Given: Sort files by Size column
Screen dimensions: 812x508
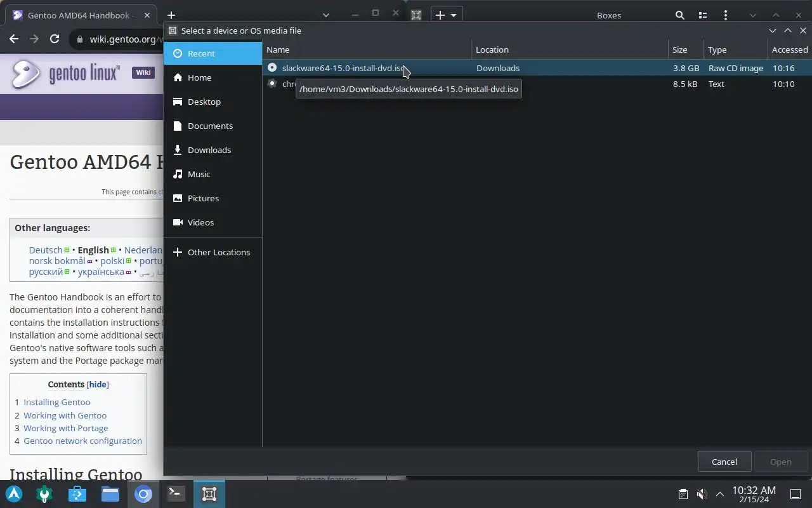Looking at the screenshot, I should [x=686, y=50].
